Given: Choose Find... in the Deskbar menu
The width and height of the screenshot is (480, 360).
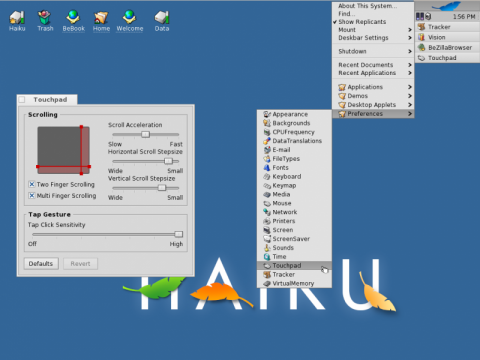Looking at the screenshot, I should pyautogui.click(x=373, y=14).
